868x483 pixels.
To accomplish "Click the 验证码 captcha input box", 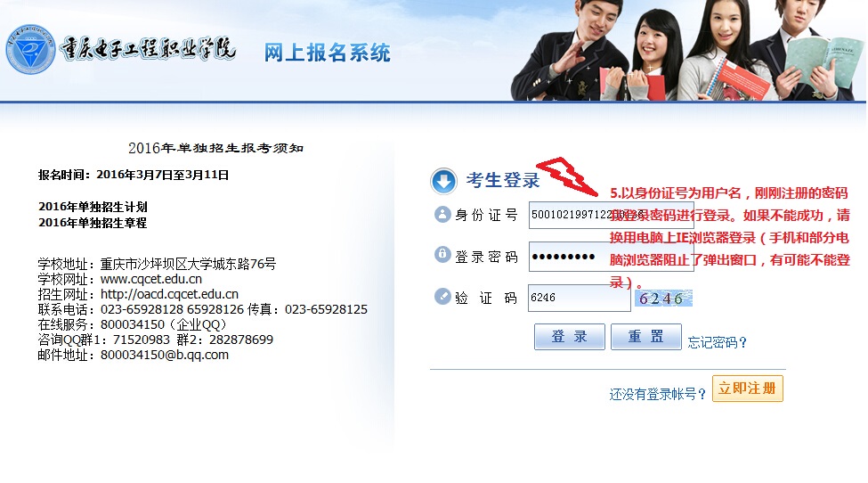I will click(x=579, y=298).
